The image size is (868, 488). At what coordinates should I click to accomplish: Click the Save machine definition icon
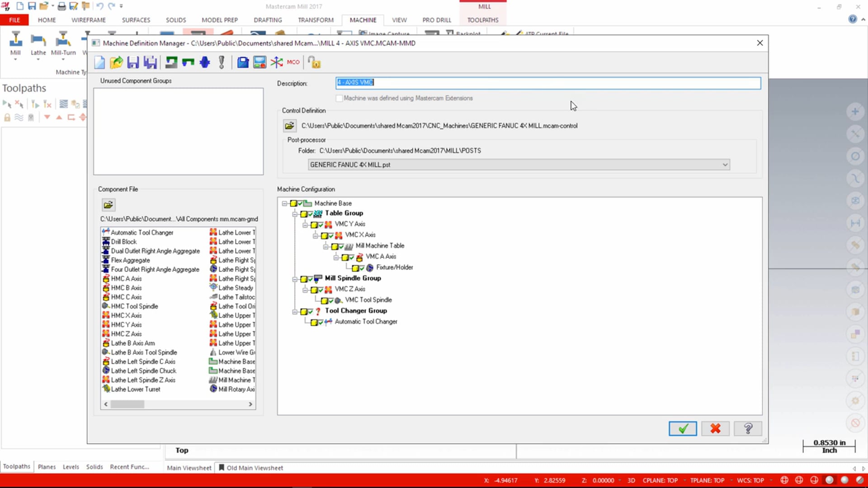click(133, 62)
